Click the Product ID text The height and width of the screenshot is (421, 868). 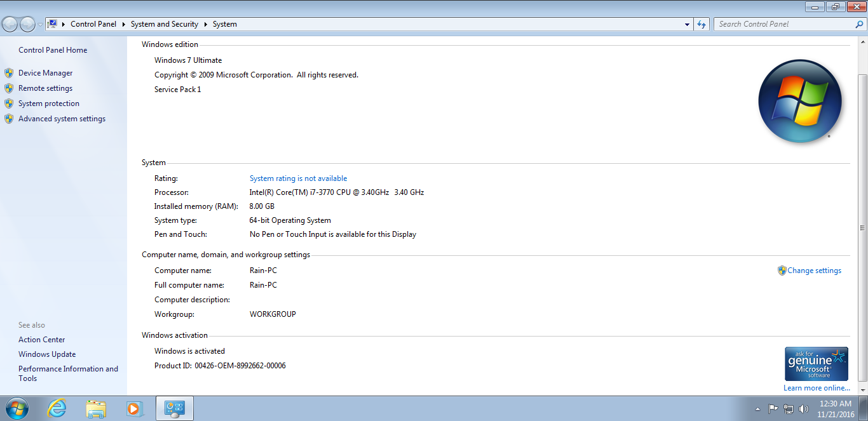[x=220, y=366]
